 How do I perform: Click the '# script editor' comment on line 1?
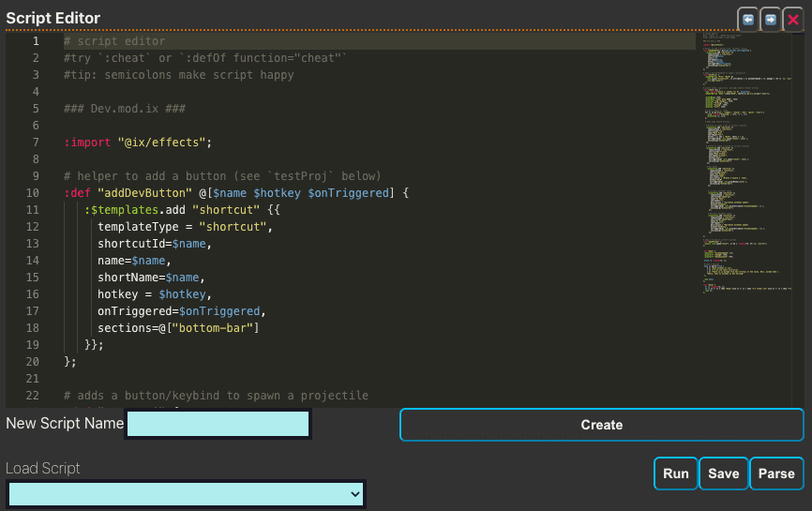(114, 41)
